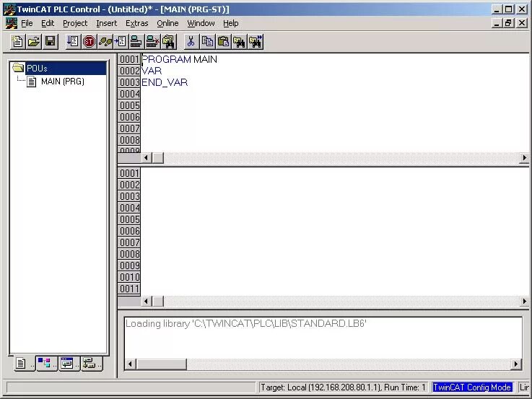
Task: Click the Toggle breakpoint icon
Action: click(x=121, y=42)
